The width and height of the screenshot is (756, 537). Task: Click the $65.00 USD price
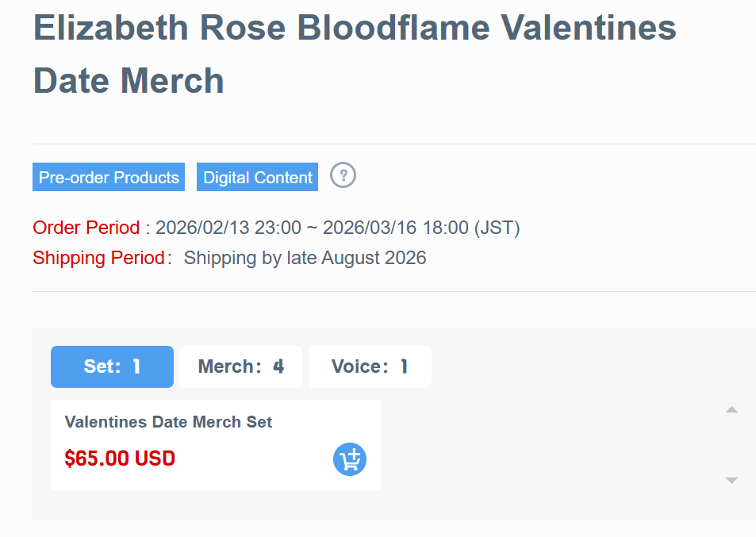pyautogui.click(x=120, y=458)
